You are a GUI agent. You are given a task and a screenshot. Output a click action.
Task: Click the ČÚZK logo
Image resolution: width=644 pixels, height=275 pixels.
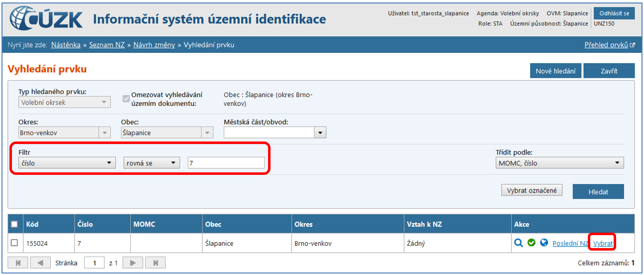(x=46, y=19)
